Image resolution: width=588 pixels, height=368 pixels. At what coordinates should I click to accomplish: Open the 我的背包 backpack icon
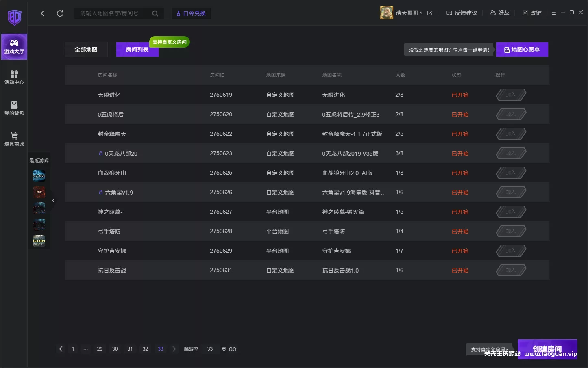[14, 108]
